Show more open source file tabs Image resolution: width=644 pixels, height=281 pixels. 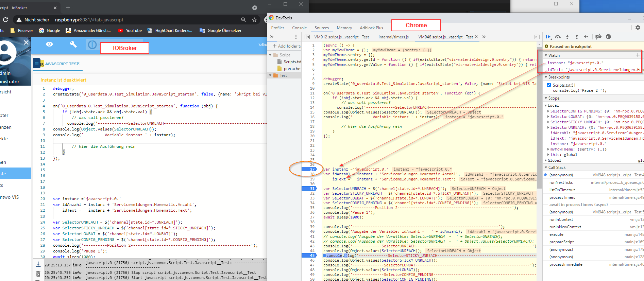(484, 37)
